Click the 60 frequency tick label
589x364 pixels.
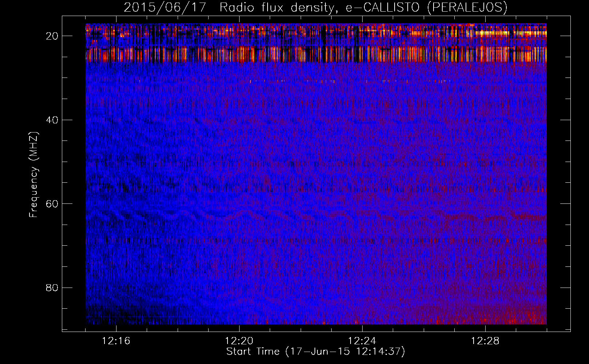coord(52,204)
